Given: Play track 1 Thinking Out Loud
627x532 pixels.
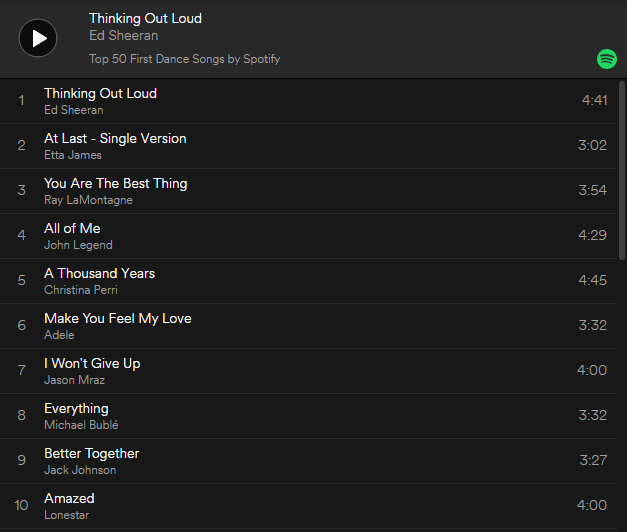Looking at the screenshot, I should [100, 93].
